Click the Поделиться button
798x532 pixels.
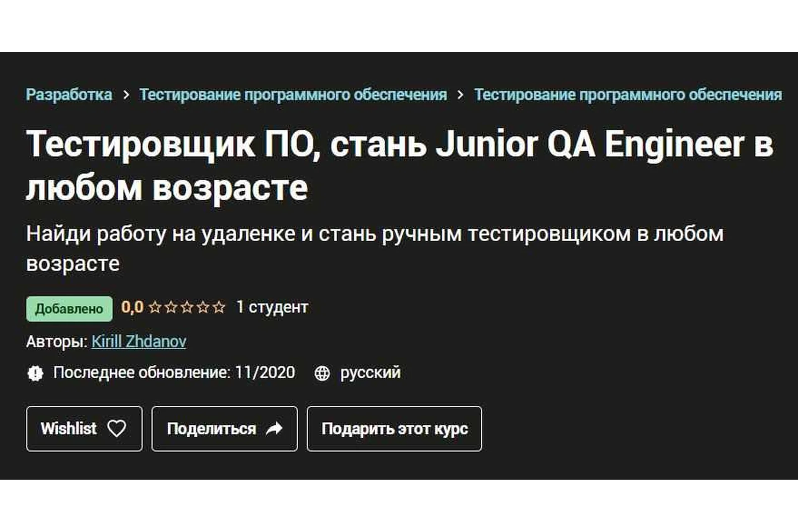[224, 429]
